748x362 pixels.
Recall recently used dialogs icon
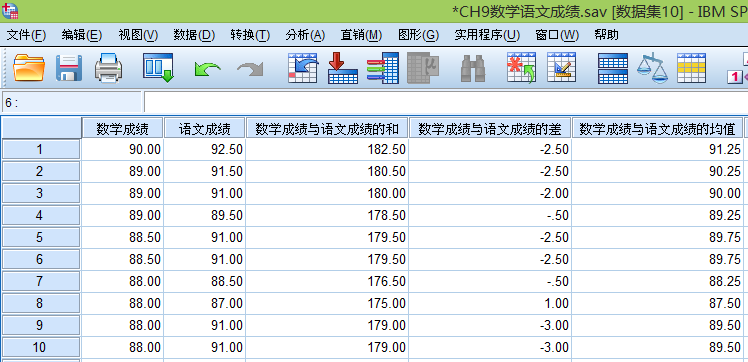(158, 68)
